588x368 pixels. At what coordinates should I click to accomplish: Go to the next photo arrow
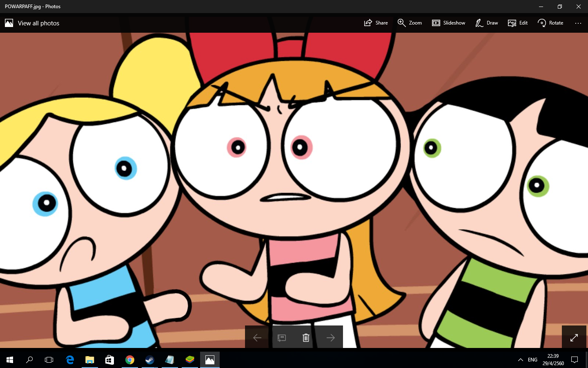tap(331, 338)
